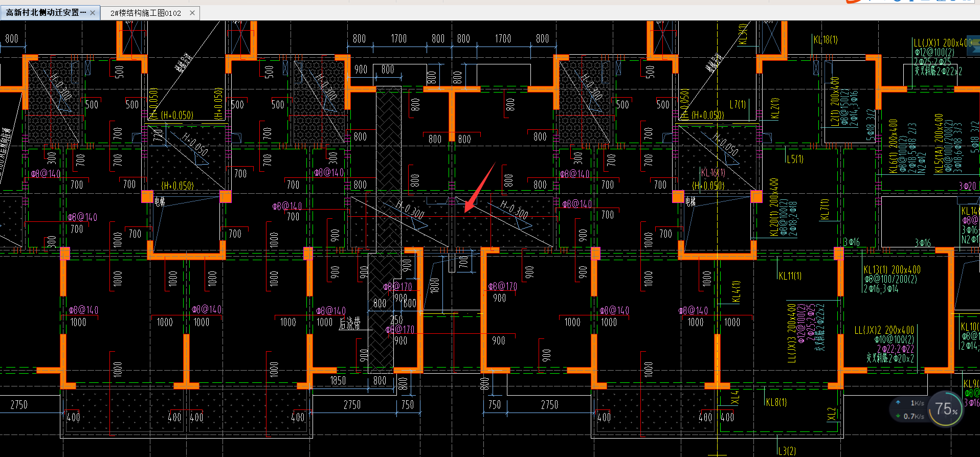Select the 600 dimension near 后浇带
The image size is (980, 457).
point(410,303)
